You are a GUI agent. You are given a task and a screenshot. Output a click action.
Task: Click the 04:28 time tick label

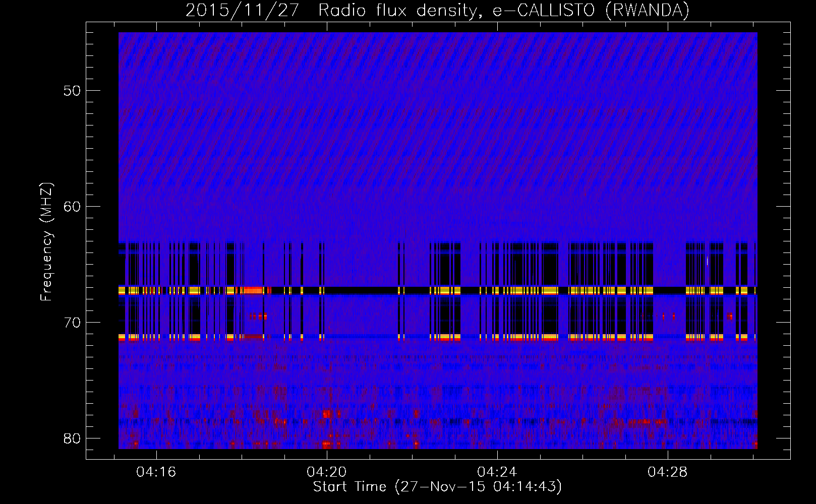pos(668,472)
